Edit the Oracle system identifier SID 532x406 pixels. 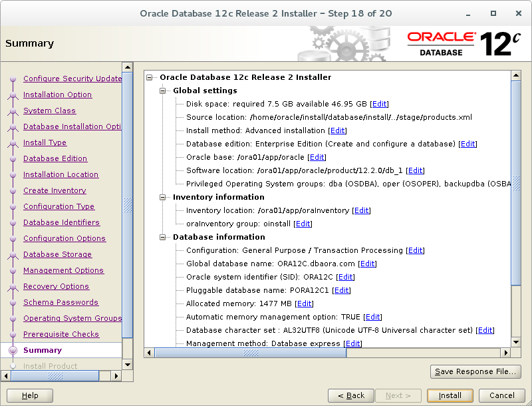345,277
